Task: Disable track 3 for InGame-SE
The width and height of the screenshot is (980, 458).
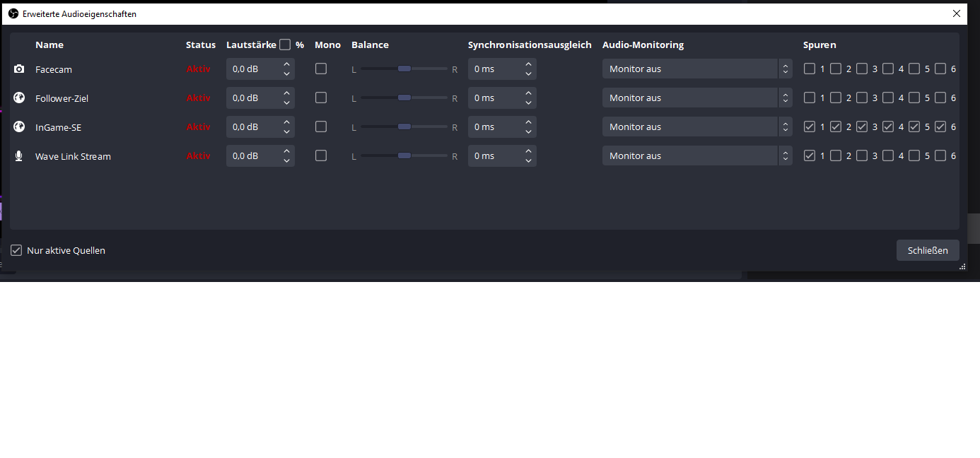Action: (x=862, y=127)
